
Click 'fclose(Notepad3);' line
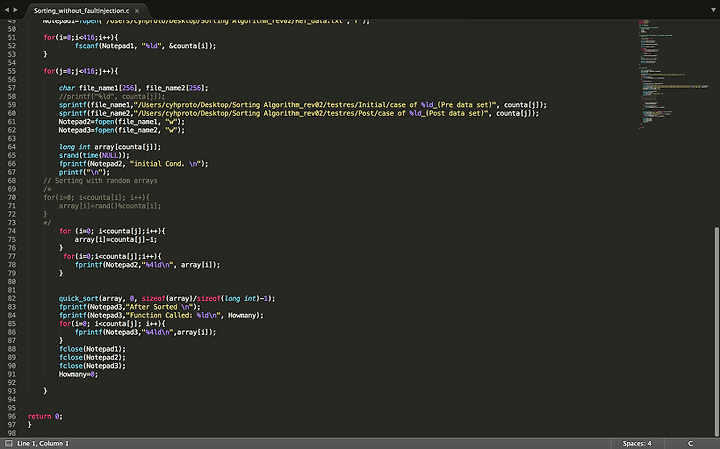click(x=92, y=366)
